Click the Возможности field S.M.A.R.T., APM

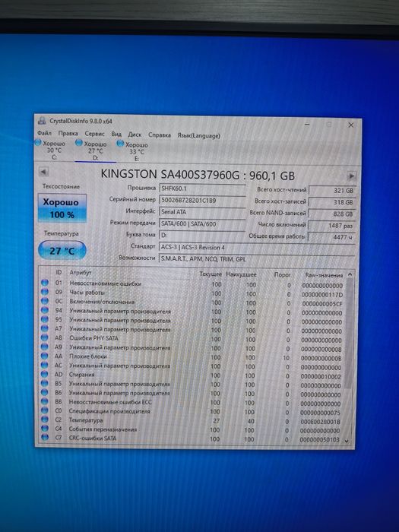click(257, 259)
